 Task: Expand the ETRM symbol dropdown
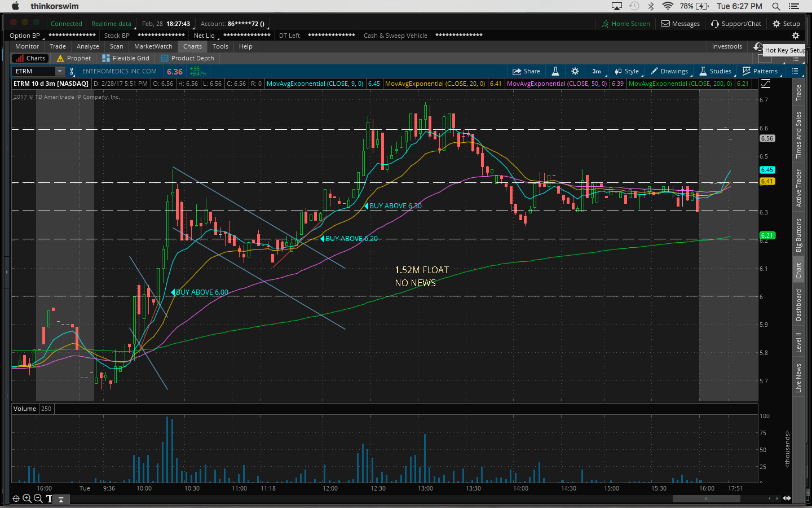[59, 71]
